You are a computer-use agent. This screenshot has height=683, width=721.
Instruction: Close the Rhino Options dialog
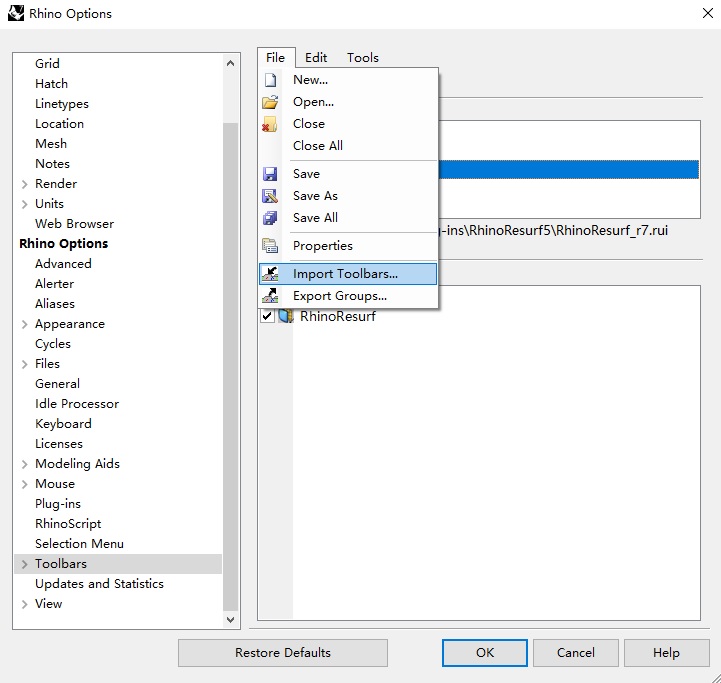pos(708,13)
